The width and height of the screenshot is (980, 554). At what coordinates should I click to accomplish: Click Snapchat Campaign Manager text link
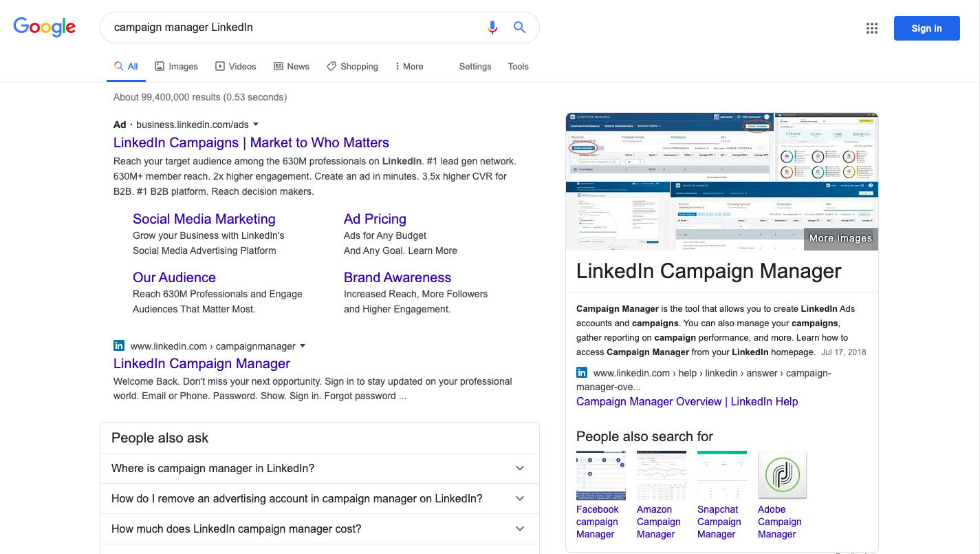(x=719, y=522)
